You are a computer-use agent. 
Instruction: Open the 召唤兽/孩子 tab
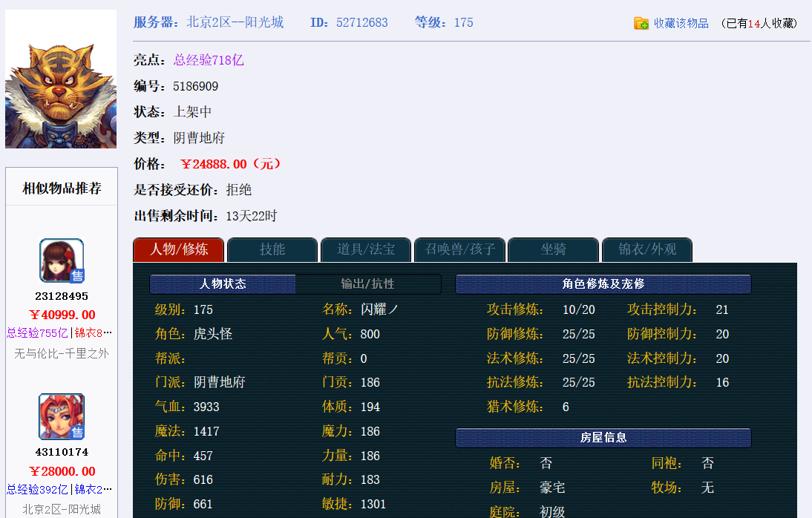459,250
